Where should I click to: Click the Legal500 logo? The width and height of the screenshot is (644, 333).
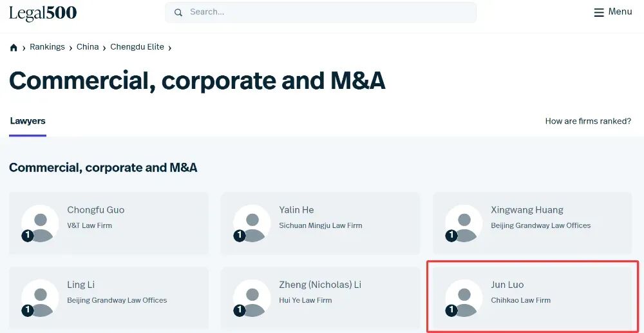[43, 12]
